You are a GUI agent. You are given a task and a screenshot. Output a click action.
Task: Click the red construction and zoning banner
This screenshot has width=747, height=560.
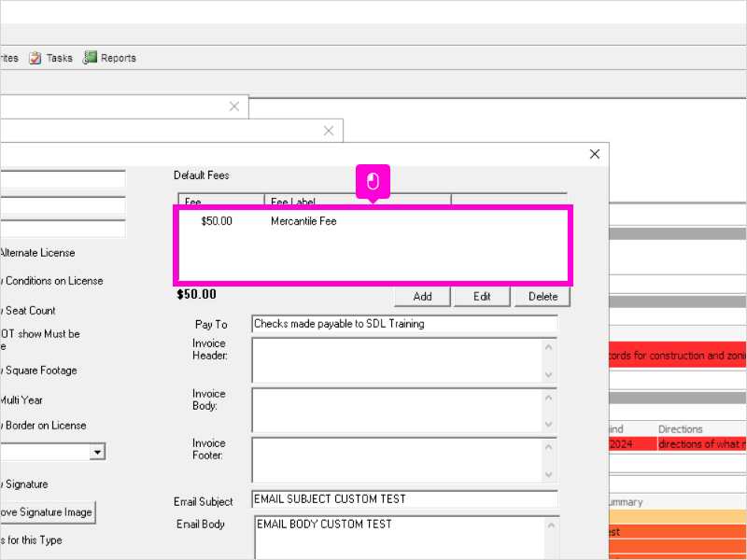(678, 356)
